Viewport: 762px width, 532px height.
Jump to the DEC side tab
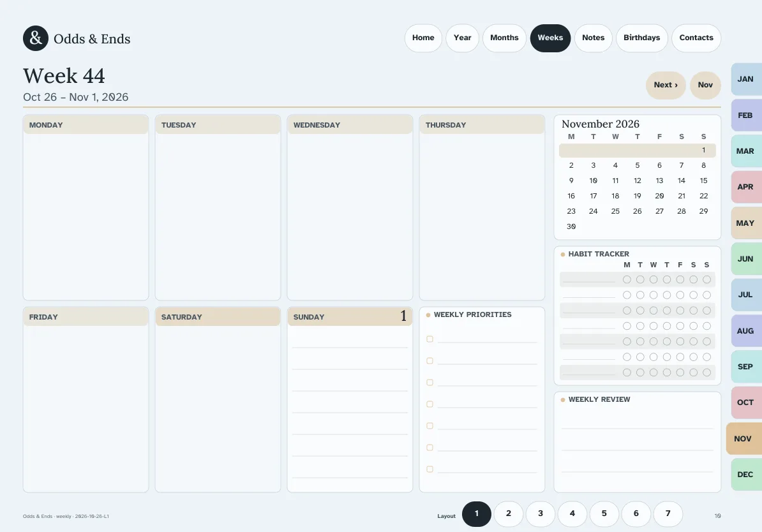coord(746,475)
